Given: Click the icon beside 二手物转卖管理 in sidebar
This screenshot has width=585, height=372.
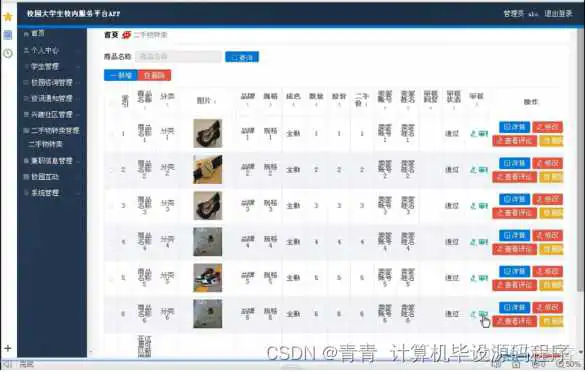Looking at the screenshot, I should pos(26,131).
